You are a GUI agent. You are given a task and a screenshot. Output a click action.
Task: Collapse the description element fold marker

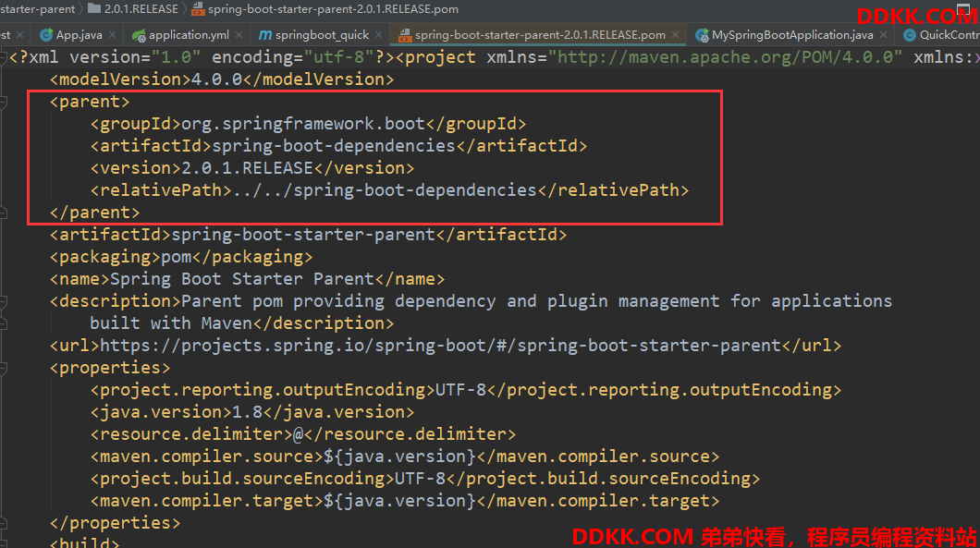click(3, 301)
